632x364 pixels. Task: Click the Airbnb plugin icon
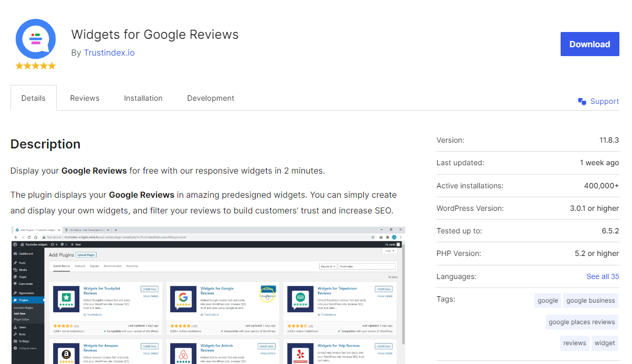(183, 354)
